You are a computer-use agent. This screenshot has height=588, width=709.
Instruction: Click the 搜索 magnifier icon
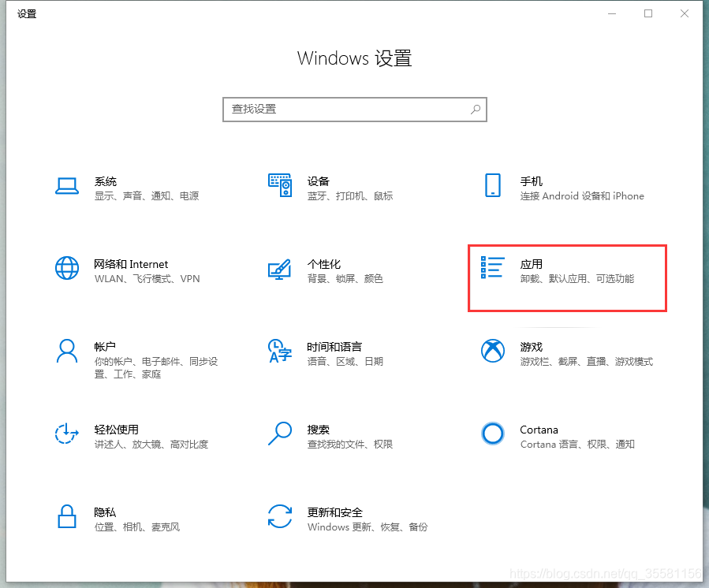pyautogui.click(x=280, y=434)
